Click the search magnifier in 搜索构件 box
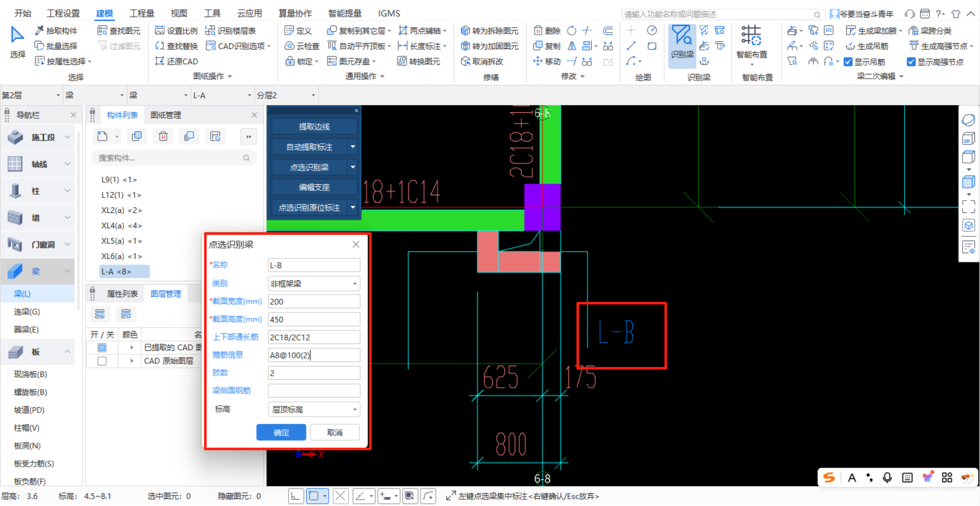Screen dimensions: 980x506 click(x=246, y=158)
